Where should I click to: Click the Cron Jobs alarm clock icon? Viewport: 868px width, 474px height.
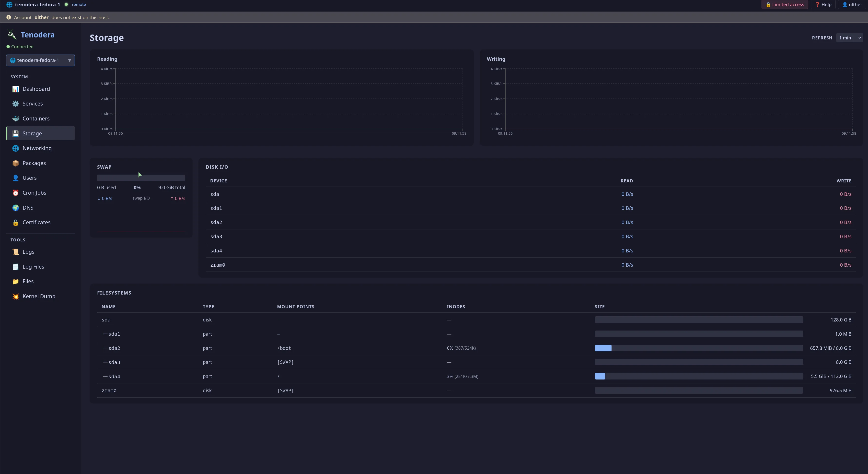(x=15, y=193)
